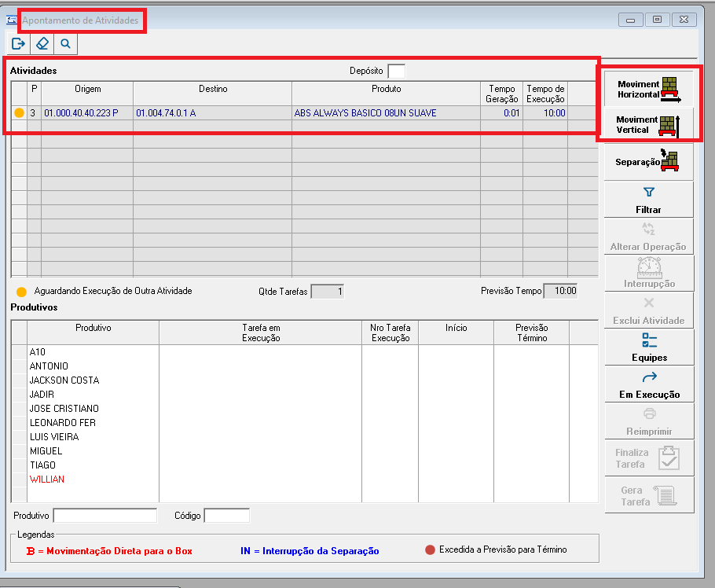This screenshot has height=588, width=715.
Task: Click the Origem column header
Action: pyautogui.click(x=87, y=94)
